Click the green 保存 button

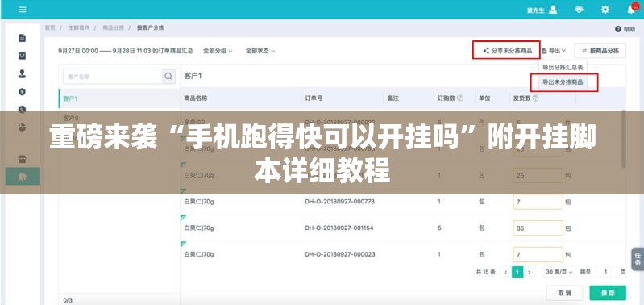click(x=608, y=293)
